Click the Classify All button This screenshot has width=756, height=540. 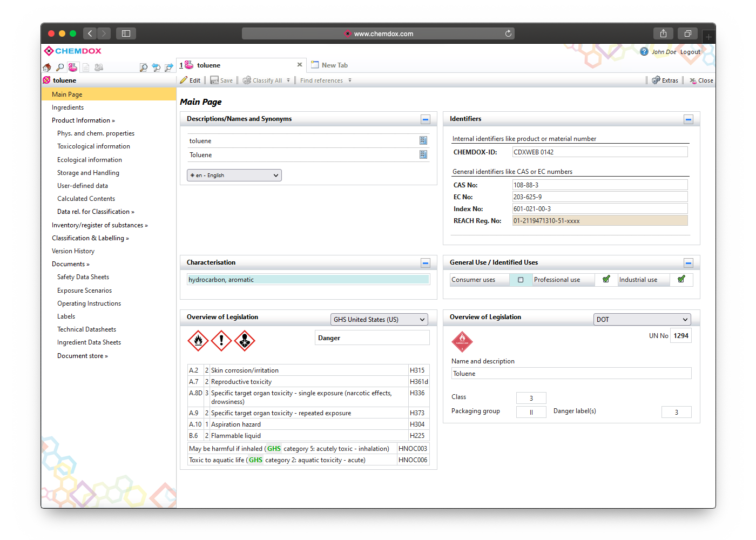(x=262, y=80)
